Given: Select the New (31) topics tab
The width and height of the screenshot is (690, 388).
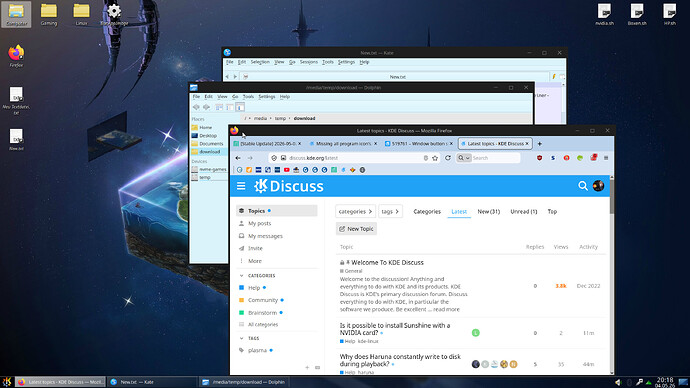Looking at the screenshot, I should click(x=488, y=212).
